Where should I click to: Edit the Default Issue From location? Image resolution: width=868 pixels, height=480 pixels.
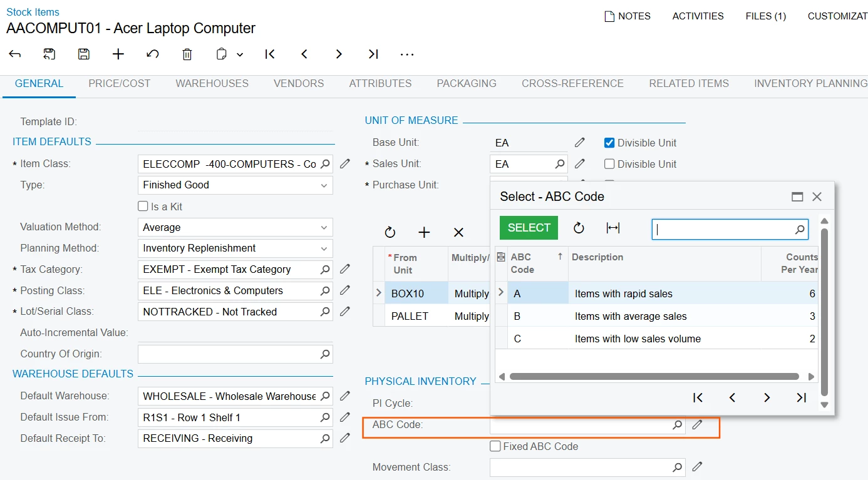(x=345, y=417)
